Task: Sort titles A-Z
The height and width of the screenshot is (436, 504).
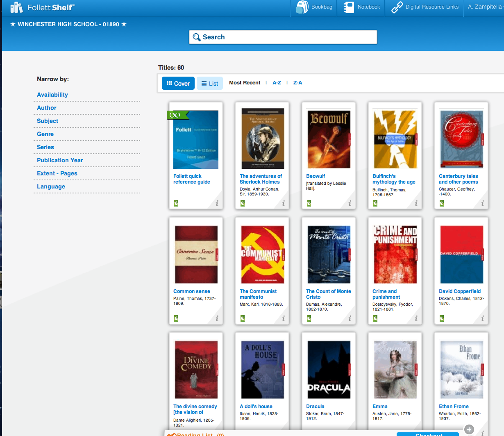Action: [277, 82]
